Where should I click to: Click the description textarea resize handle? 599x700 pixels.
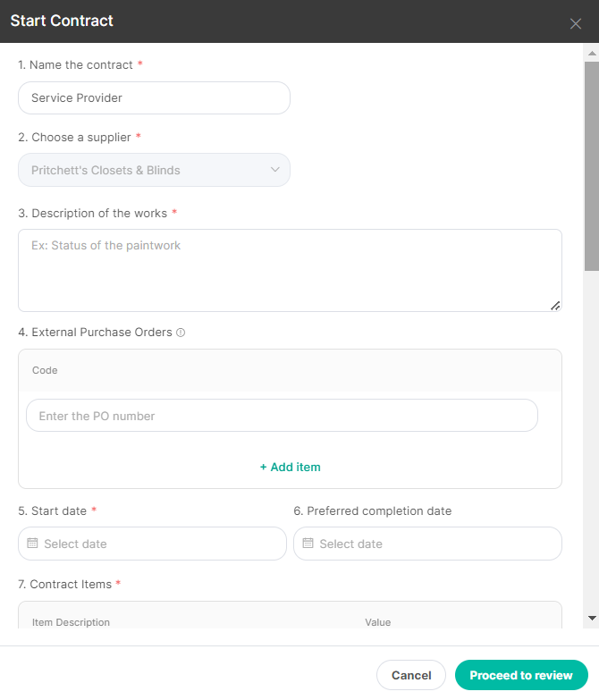555,306
